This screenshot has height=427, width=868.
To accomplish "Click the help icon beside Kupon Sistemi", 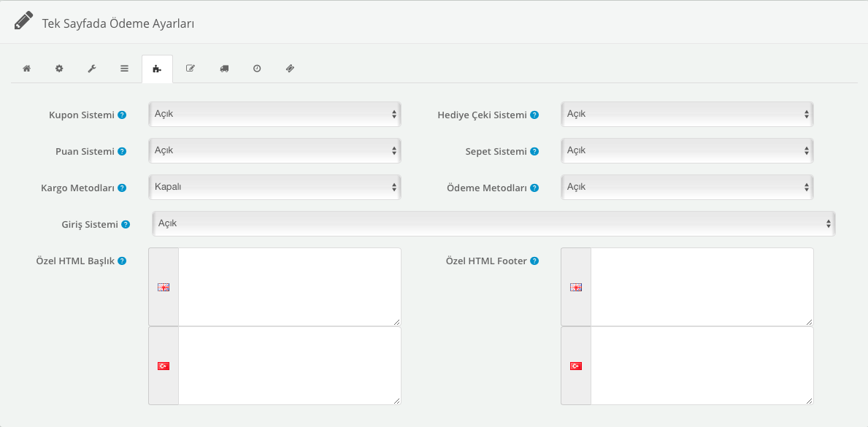I will pyautogui.click(x=122, y=115).
